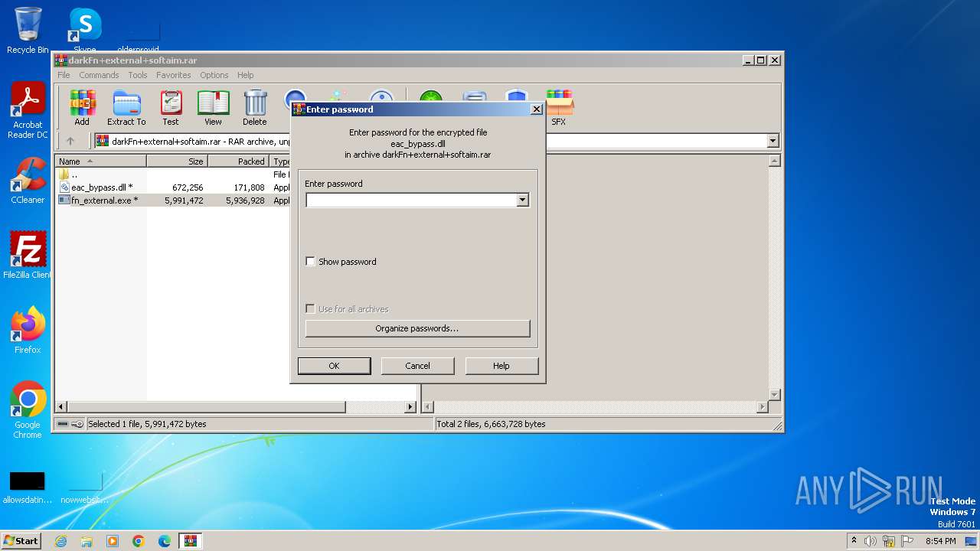Click packed size 5,936,928 cell

(245, 201)
